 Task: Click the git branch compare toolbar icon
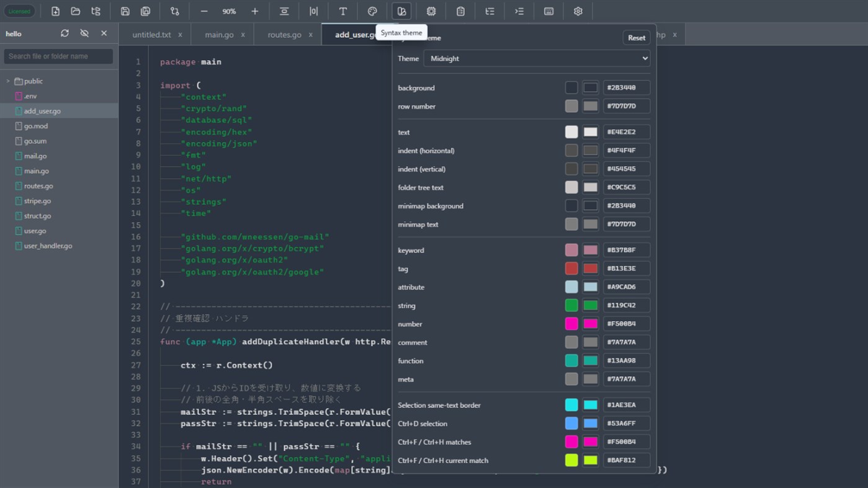[x=174, y=11]
